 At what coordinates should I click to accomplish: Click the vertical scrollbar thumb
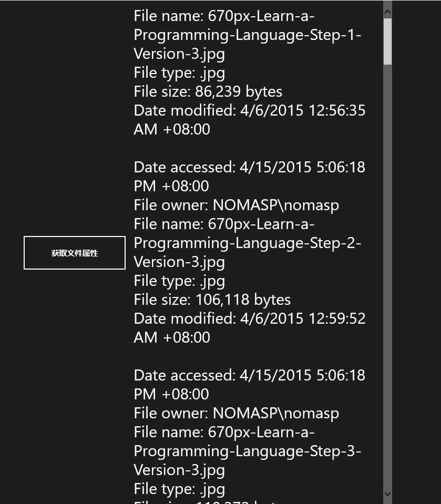pos(388,41)
